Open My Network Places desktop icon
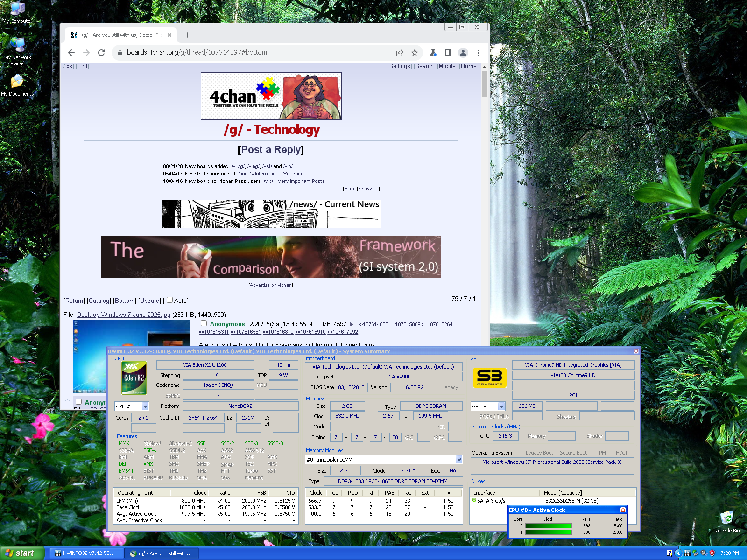This screenshot has height=560, width=747. coord(17,51)
